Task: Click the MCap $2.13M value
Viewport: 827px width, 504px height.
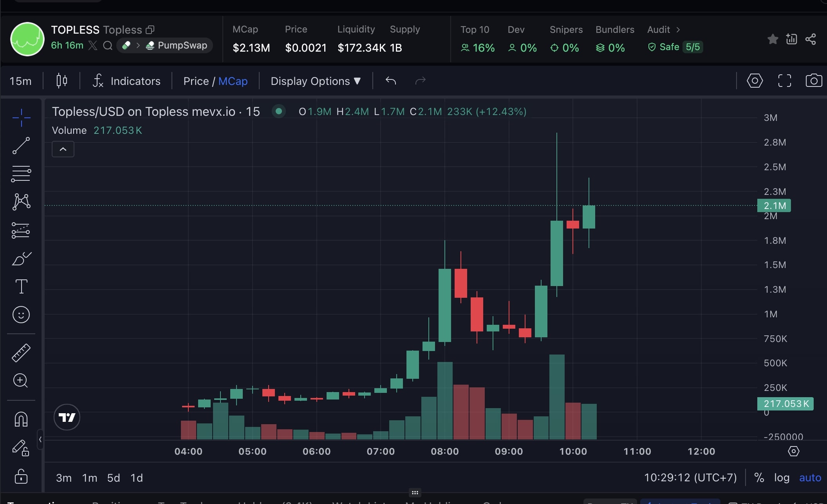Action: click(251, 48)
